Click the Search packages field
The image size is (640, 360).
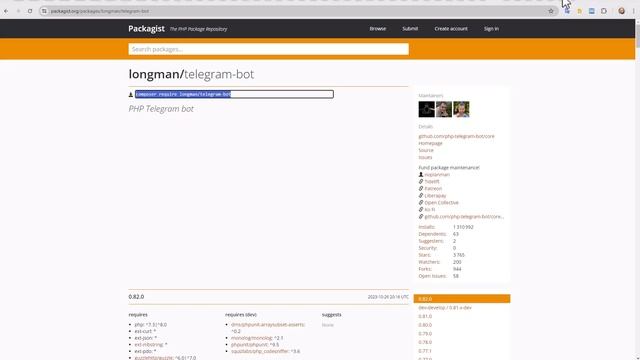[268, 49]
